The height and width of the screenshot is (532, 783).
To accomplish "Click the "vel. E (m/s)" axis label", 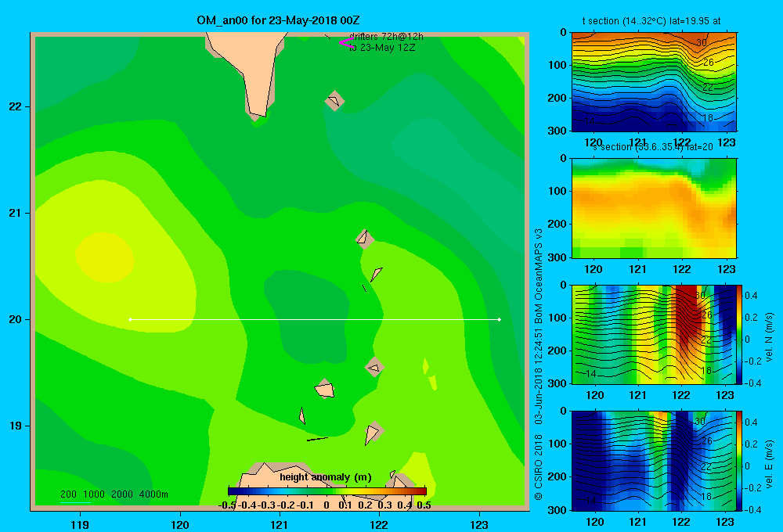I will click(x=769, y=463).
